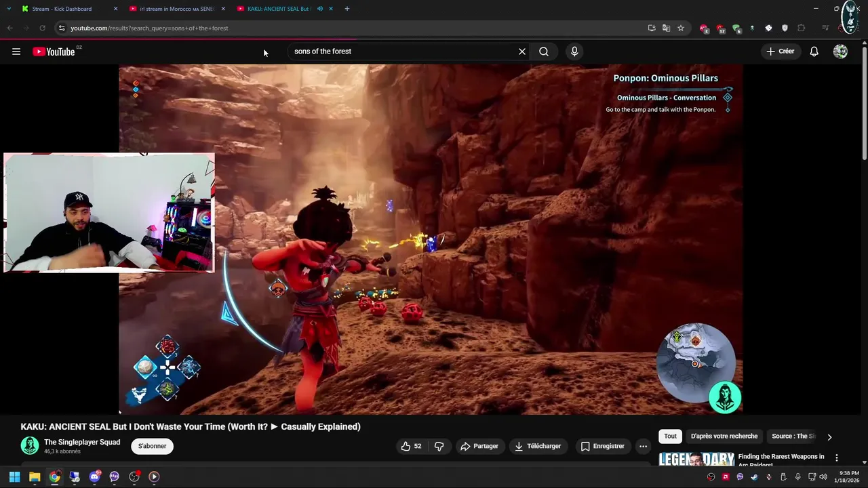Bookmark this page with the star
This screenshot has height=488, width=868.
coord(681,28)
